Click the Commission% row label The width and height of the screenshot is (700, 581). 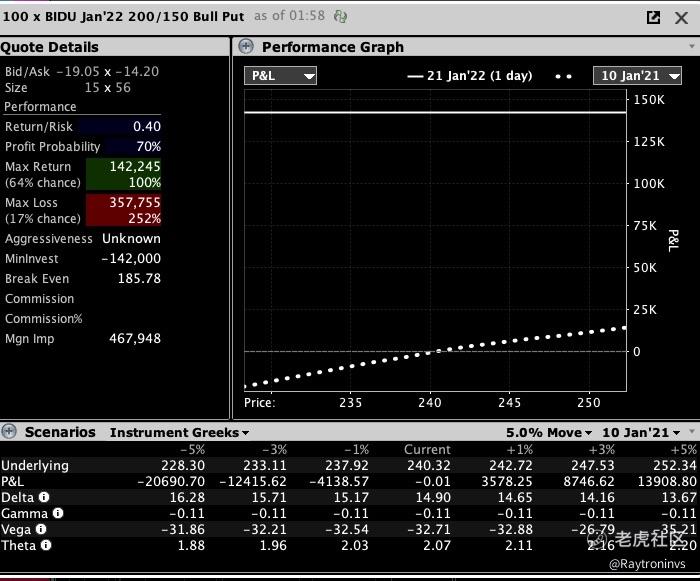pos(44,319)
